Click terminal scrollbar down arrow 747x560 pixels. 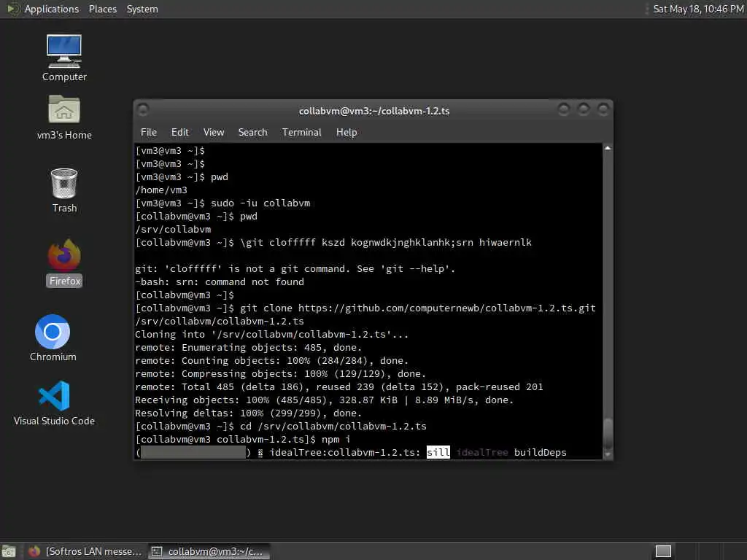608,455
